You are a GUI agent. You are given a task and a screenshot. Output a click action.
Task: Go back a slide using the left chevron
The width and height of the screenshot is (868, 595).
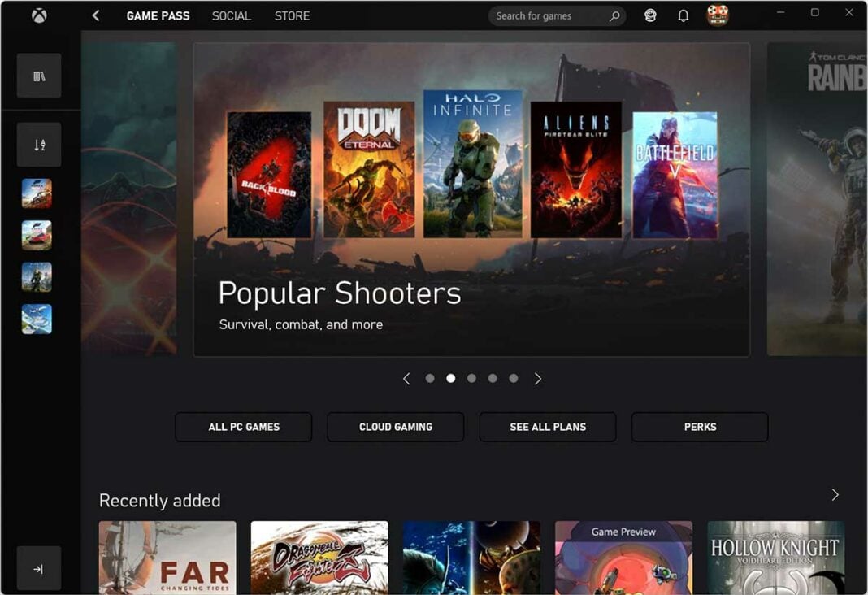(x=406, y=378)
